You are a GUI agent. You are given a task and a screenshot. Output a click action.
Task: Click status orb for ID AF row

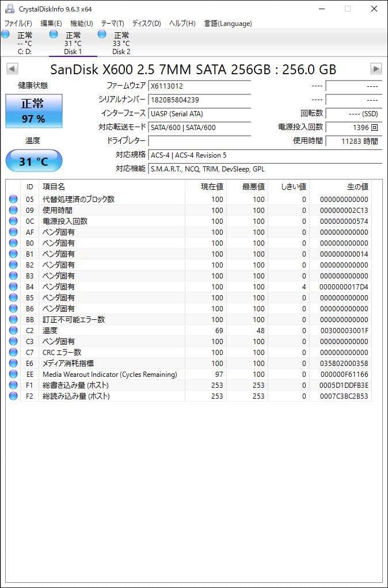[13, 232]
